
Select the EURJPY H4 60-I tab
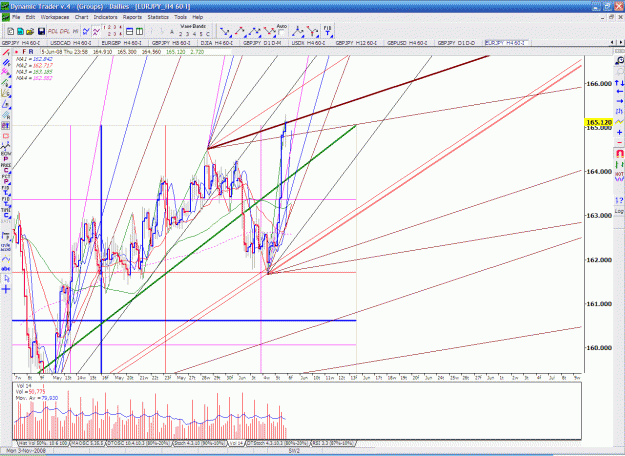(x=506, y=43)
